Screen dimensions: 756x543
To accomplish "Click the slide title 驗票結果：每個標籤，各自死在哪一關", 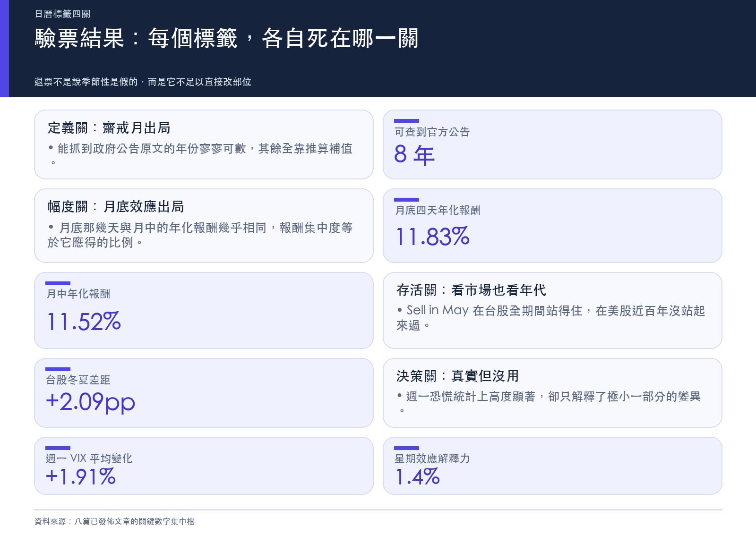I will point(226,38).
